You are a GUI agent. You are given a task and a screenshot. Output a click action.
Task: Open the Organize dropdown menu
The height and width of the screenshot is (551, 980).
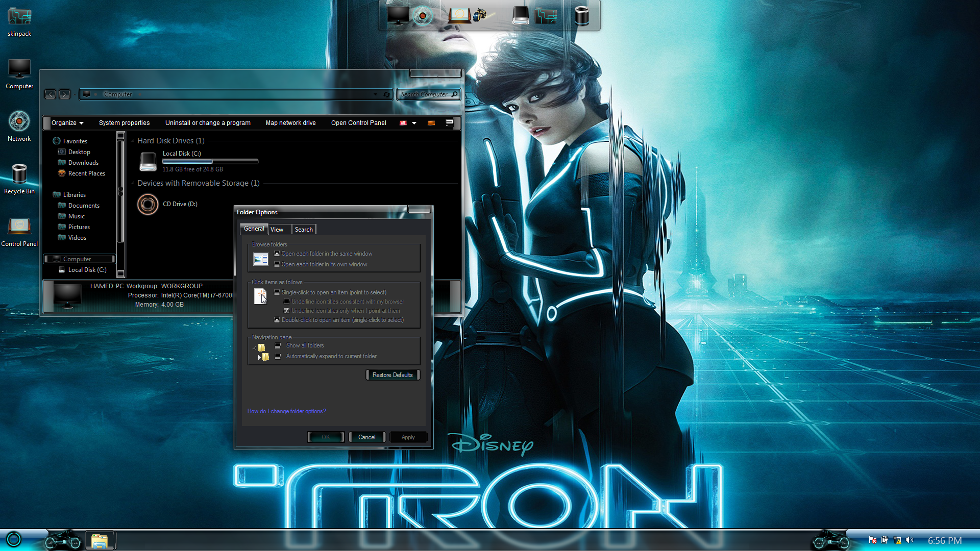click(x=67, y=123)
